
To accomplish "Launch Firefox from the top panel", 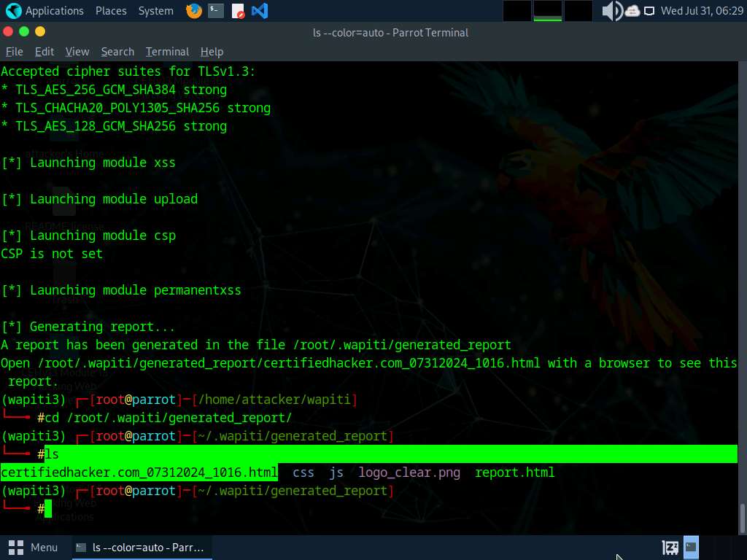I will point(193,11).
